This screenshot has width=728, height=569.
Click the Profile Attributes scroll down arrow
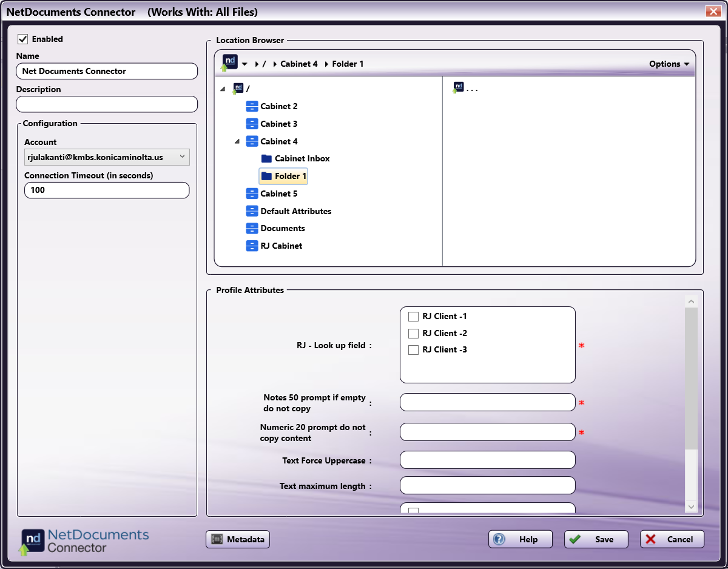pos(691,506)
